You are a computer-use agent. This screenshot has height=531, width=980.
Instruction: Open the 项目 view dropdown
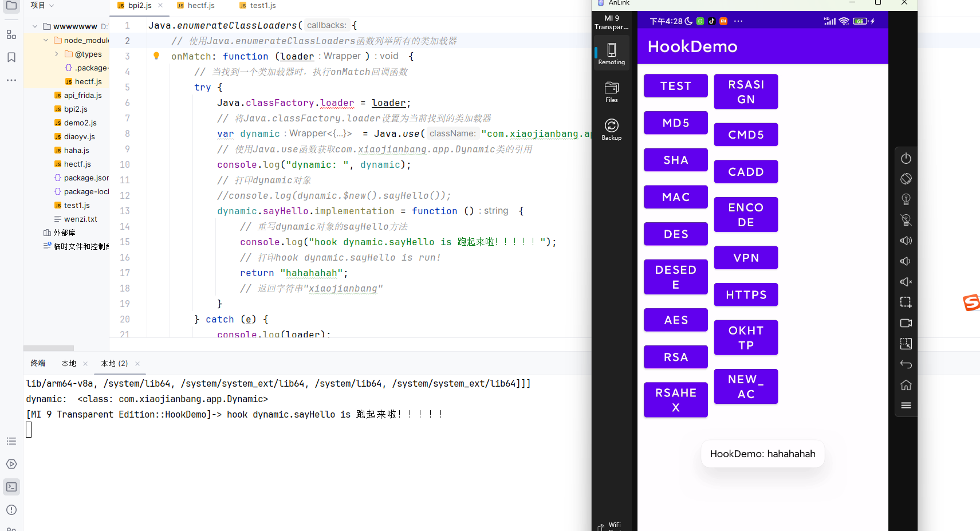click(x=42, y=5)
